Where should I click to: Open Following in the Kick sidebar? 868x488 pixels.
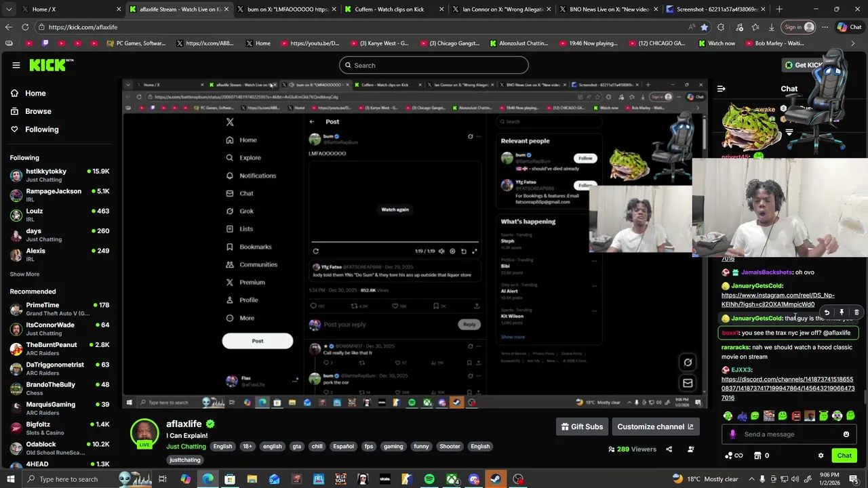pos(34,129)
